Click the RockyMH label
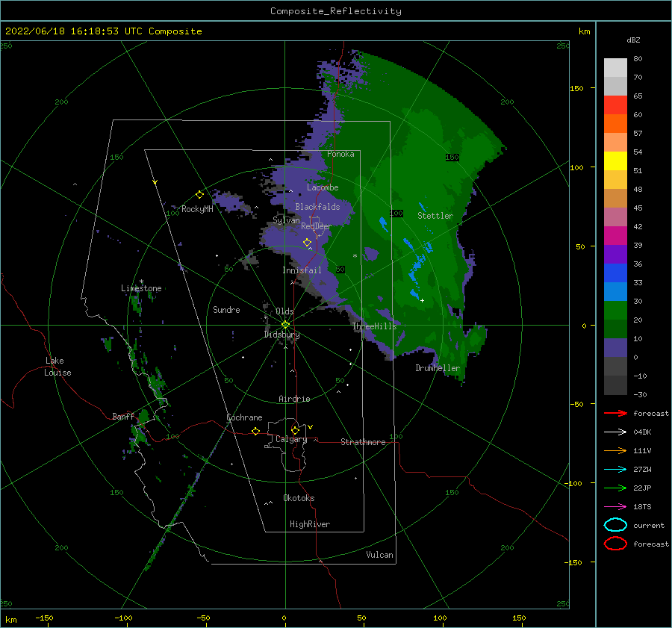The width and height of the screenshot is (672, 628). (x=197, y=209)
